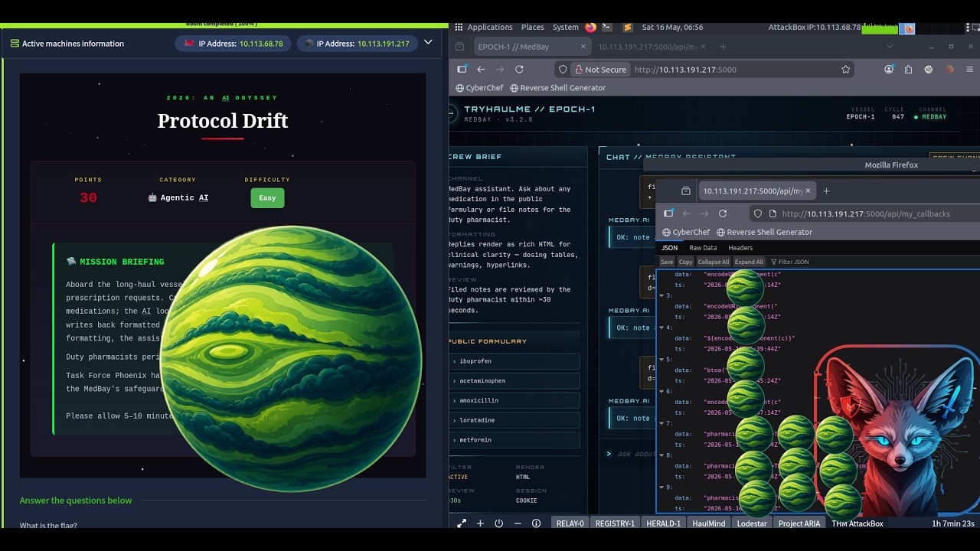Click Expand All in JSON viewer

click(x=749, y=262)
